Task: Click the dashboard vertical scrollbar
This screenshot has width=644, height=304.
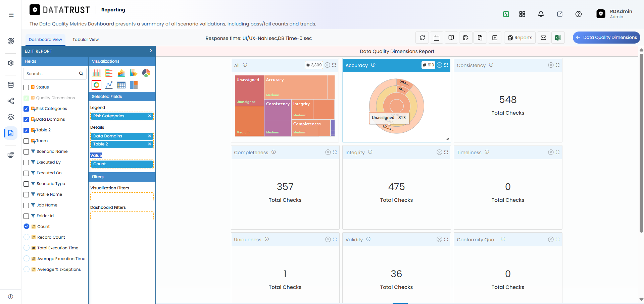Action: [x=641, y=143]
